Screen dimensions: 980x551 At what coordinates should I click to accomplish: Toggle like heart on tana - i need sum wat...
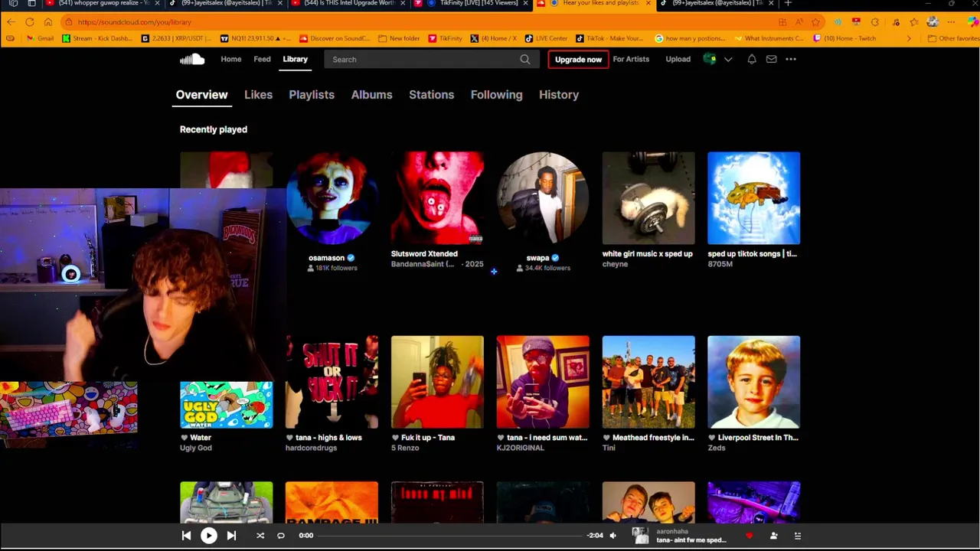pyautogui.click(x=501, y=438)
